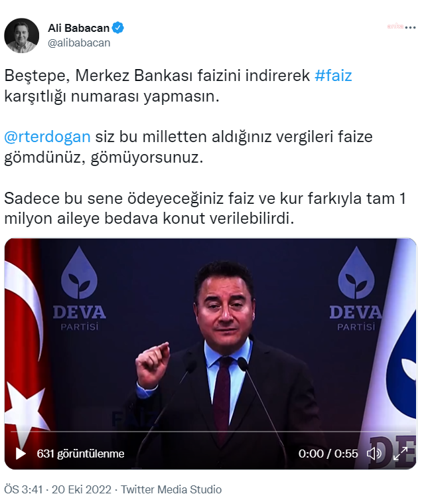Click the right DEVA Partisi logo in video
This screenshot has width=428, height=504.
[356, 289]
